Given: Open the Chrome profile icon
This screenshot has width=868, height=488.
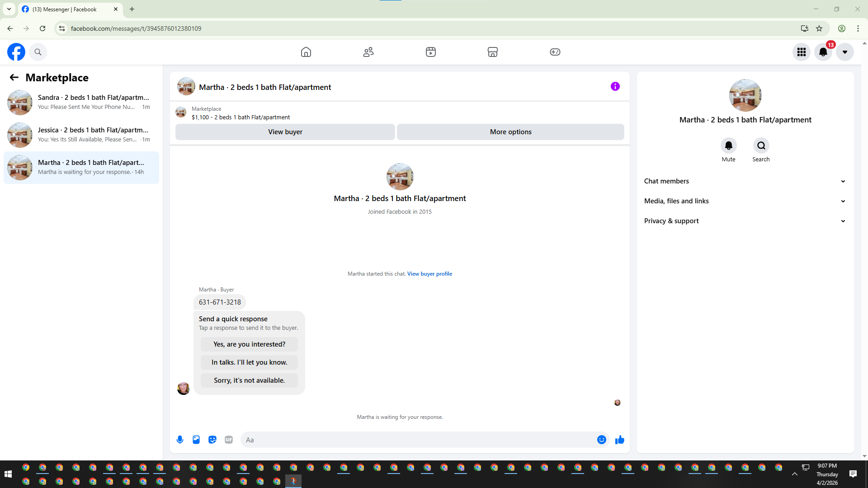Looking at the screenshot, I should click(842, 28).
